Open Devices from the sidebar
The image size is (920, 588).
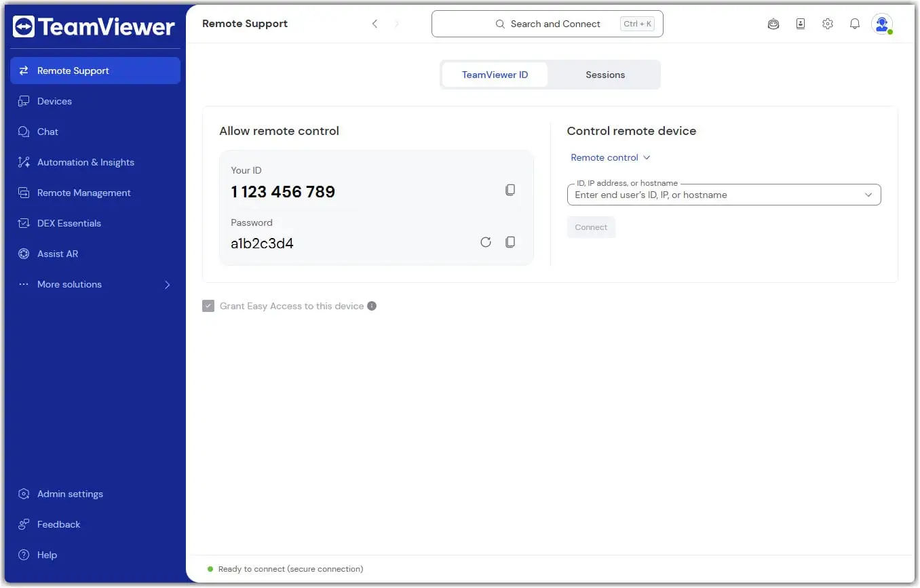click(x=95, y=101)
